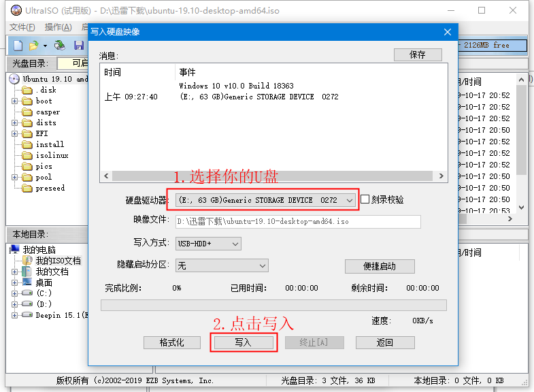Select the install folder icon
This screenshot has height=392, width=534.
pyautogui.click(x=27, y=145)
